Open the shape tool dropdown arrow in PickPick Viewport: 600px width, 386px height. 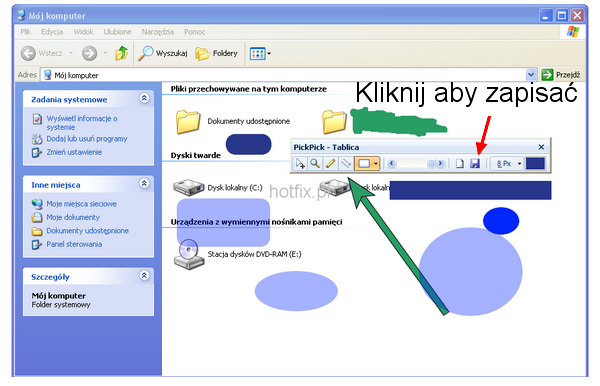click(376, 164)
